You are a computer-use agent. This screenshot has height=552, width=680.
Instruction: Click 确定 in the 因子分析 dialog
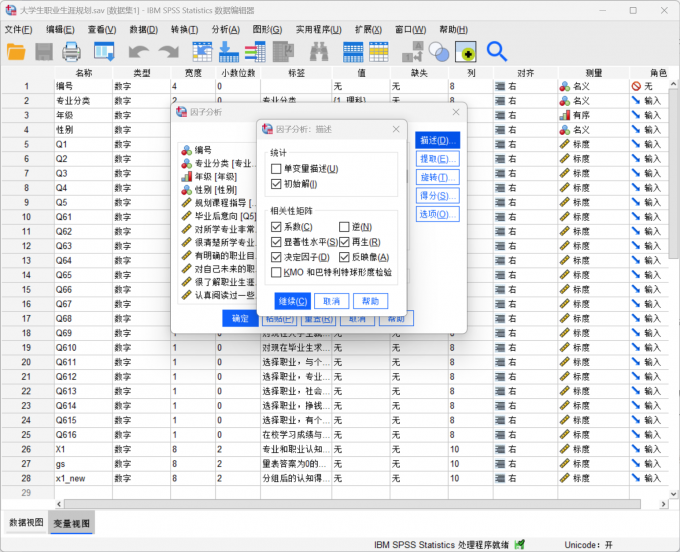(240, 319)
